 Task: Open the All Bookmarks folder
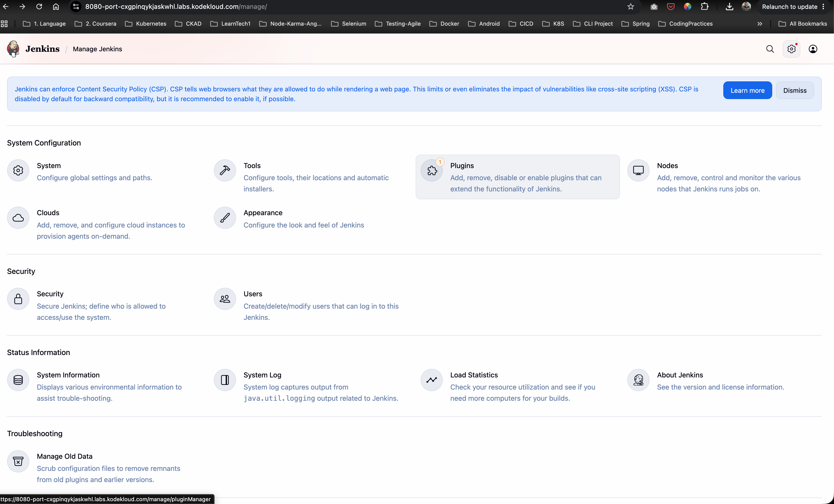[x=803, y=24]
